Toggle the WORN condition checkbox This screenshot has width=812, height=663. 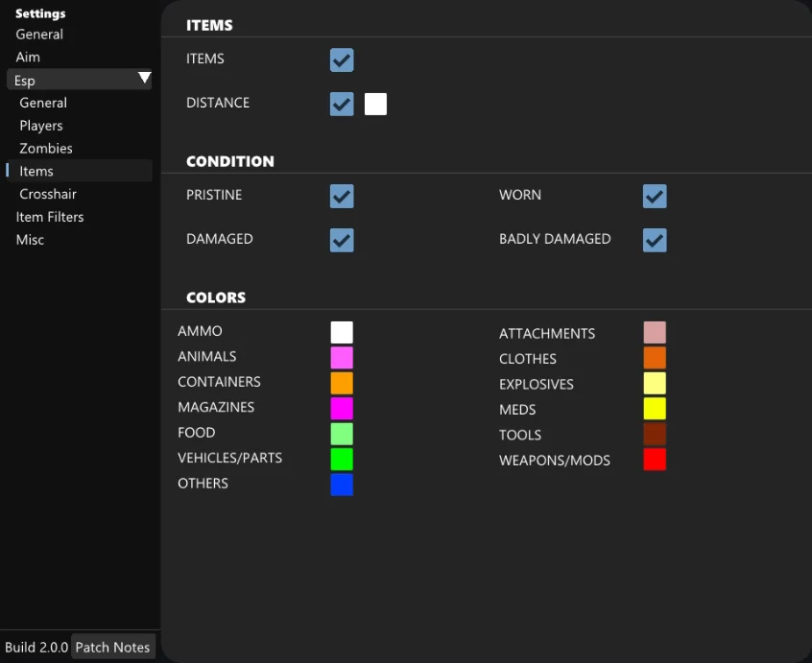pyautogui.click(x=655, y=197)
